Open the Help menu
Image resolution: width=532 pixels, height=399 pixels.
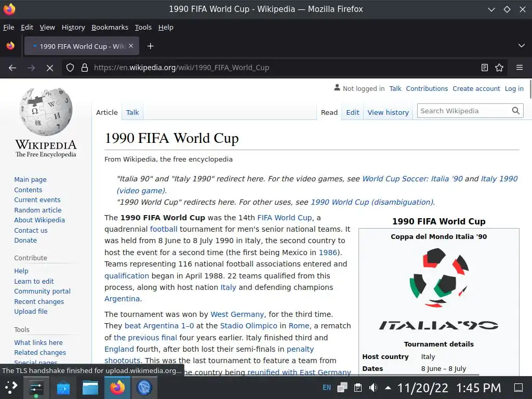(166, 27)
